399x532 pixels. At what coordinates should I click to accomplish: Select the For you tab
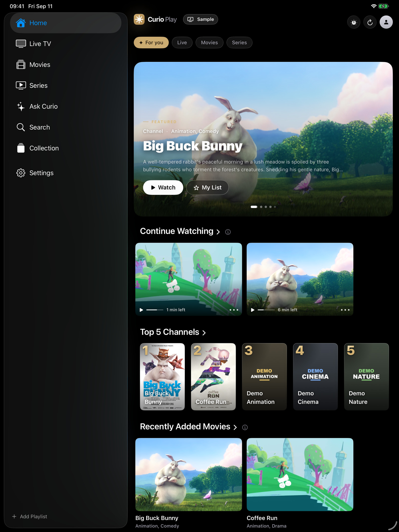(151, 43)
